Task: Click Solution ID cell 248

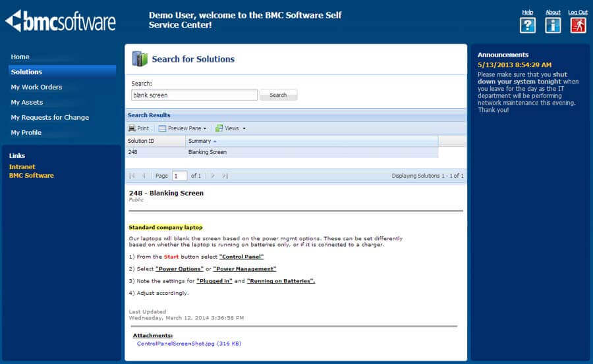Action: point(132,152)
